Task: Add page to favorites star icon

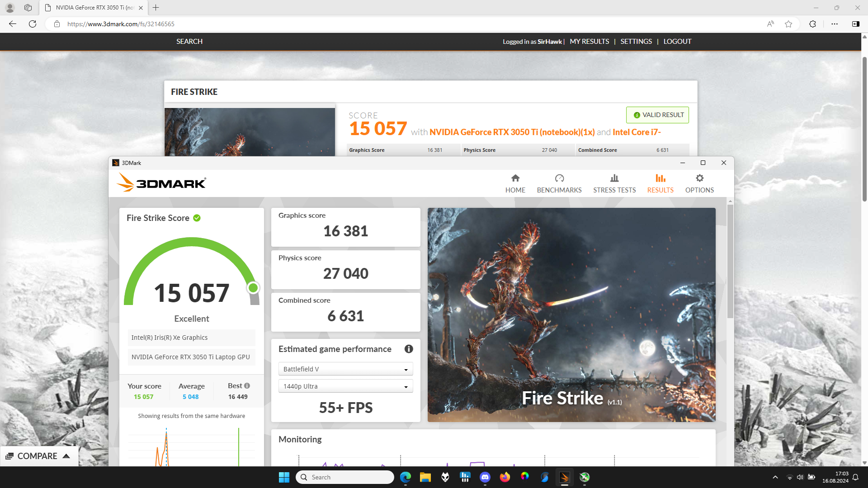Action: pos(788,24)
